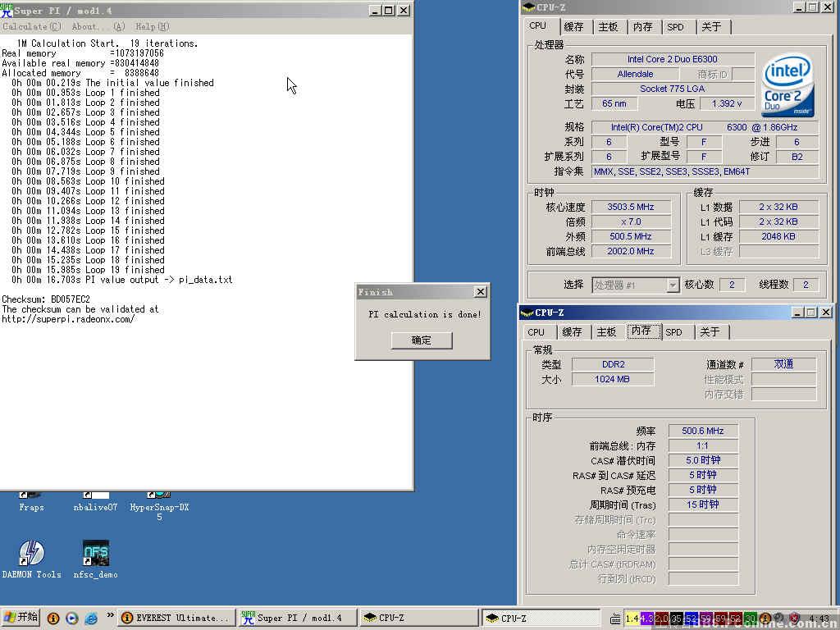Expand the quick launch overflow chevron
This screenshot has height=630, width=840.
tap(110, 615)
